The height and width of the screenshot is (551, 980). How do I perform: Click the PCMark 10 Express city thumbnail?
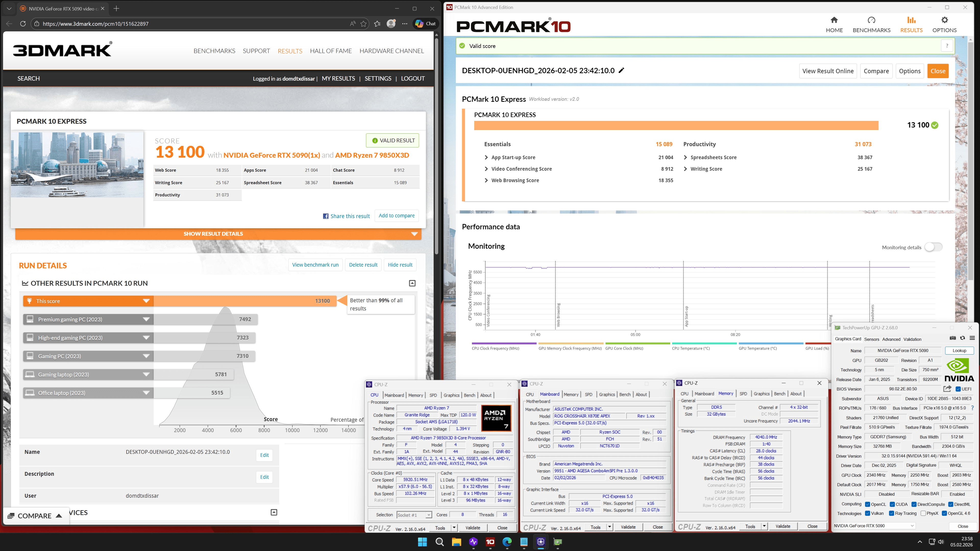point(77,165)
